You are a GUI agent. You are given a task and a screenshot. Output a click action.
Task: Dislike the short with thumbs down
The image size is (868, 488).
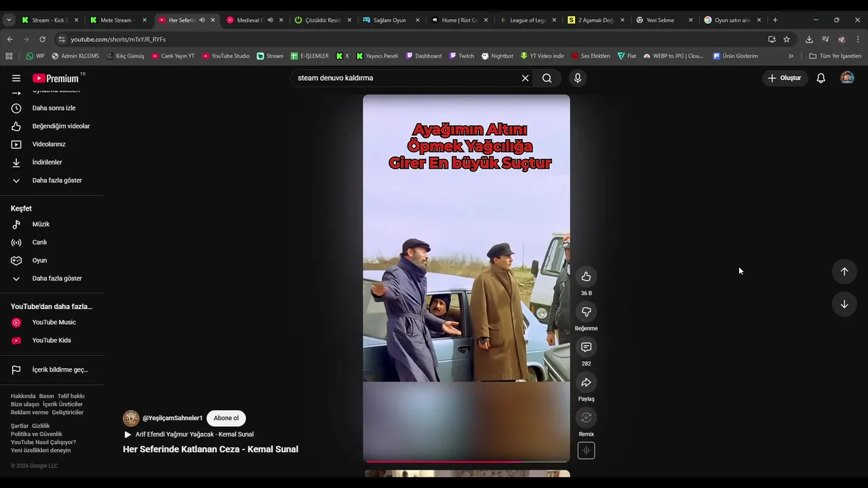click(x=586, y=312)
